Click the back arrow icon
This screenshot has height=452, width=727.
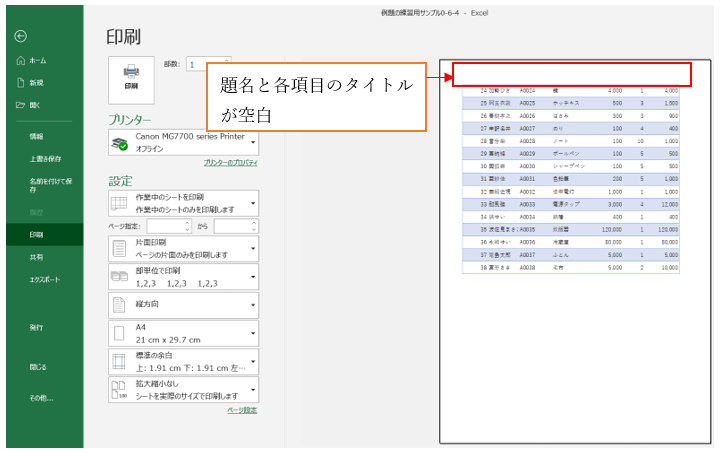[21, 36]
